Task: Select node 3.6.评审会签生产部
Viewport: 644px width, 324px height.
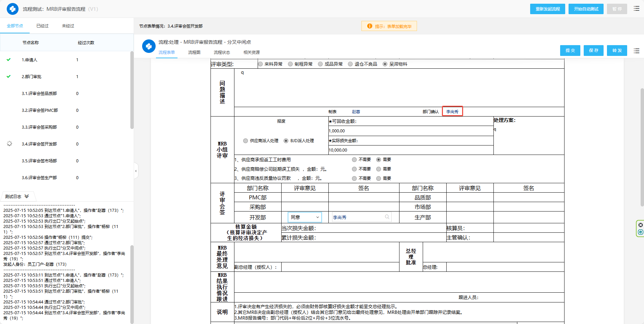Action: (39, 177)
